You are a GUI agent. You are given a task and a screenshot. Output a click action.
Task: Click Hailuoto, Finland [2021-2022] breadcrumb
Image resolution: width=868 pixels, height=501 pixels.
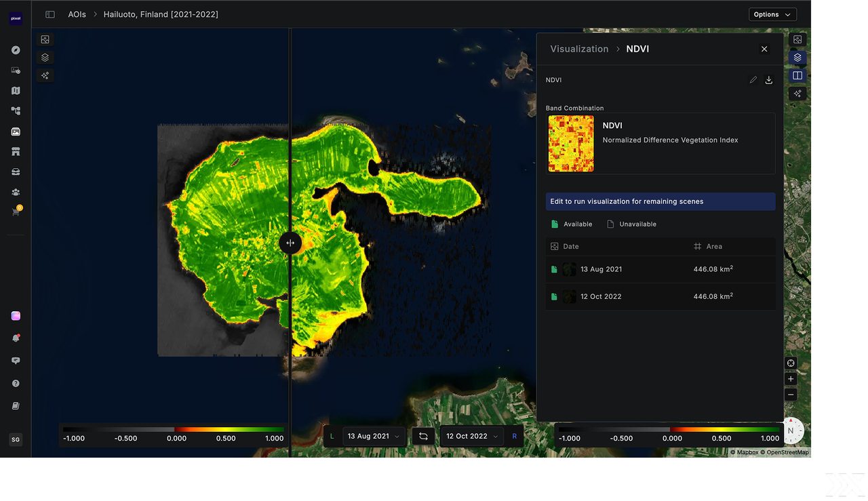(x=161, y=14)
